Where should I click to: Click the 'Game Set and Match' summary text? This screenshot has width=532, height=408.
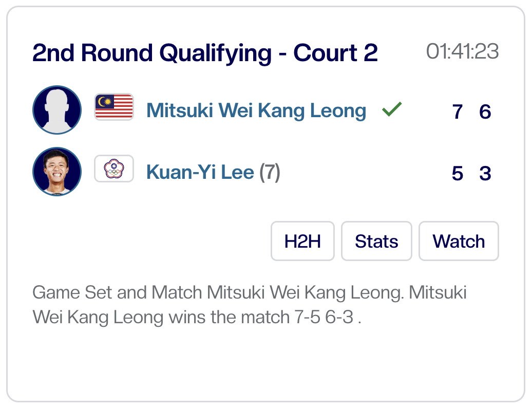[x=117, y=293]
